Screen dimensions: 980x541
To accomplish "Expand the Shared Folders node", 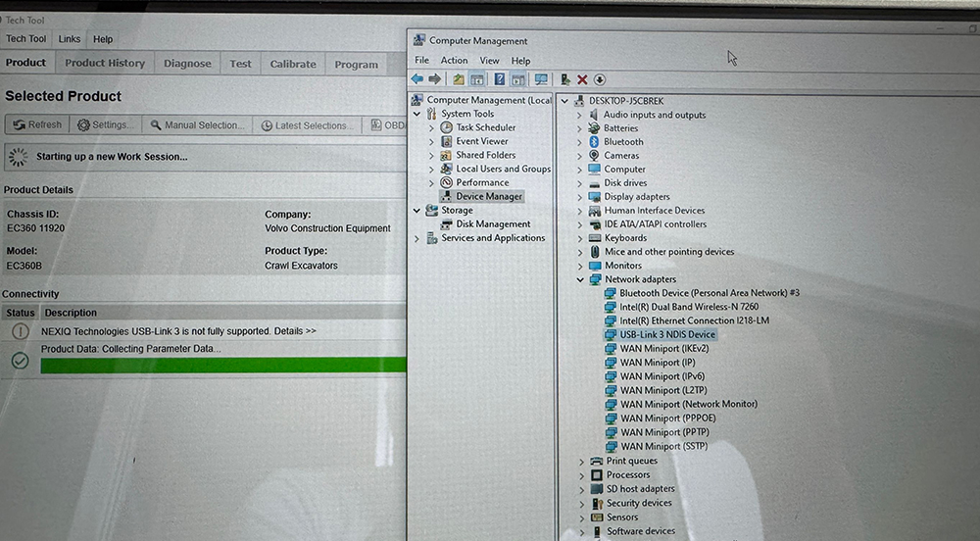I will click(x=431, y=155).
